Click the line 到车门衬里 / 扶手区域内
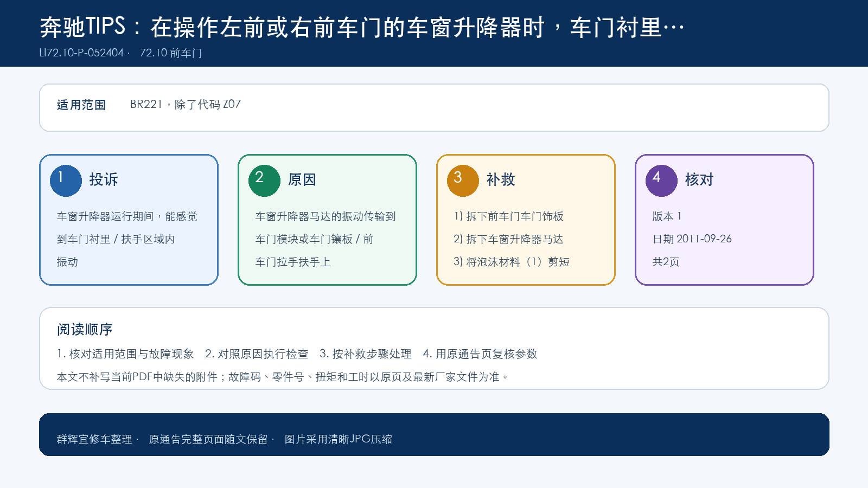The height and width of the screenshot is (488, 868). 116,239
